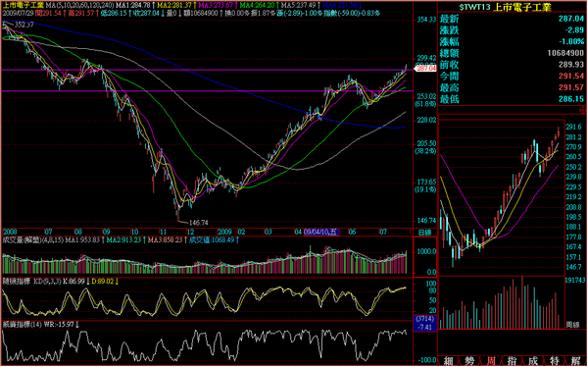Image resolution: width=588 pixels, height=367 pixels.
Task: Click the 上市電子工業 chart title at top-left
Action: (x=24, y=5)
